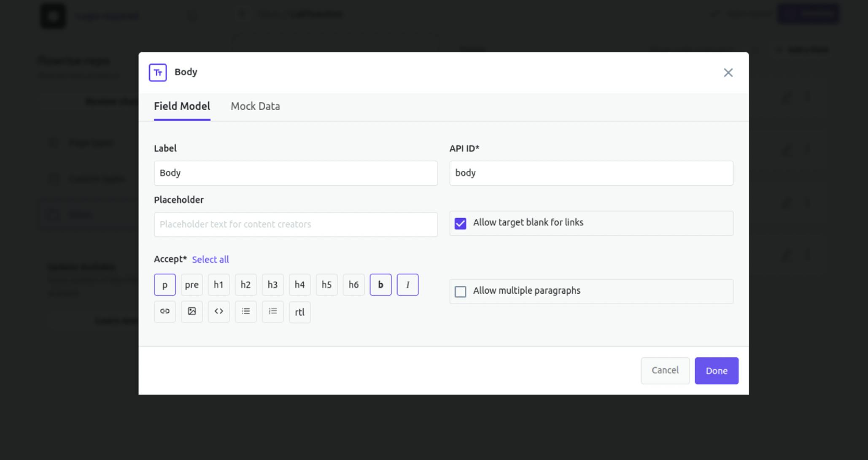The height and width of the screenshot is (460, 868).
Task: Toggle the image format option
Action: point(191,312)
